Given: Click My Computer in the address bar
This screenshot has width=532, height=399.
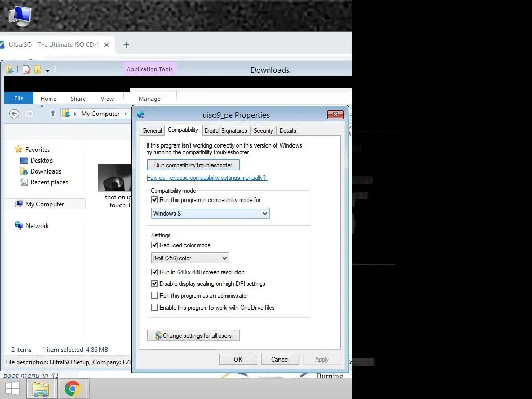Looking at the screenshot, I should click(100, 114).
